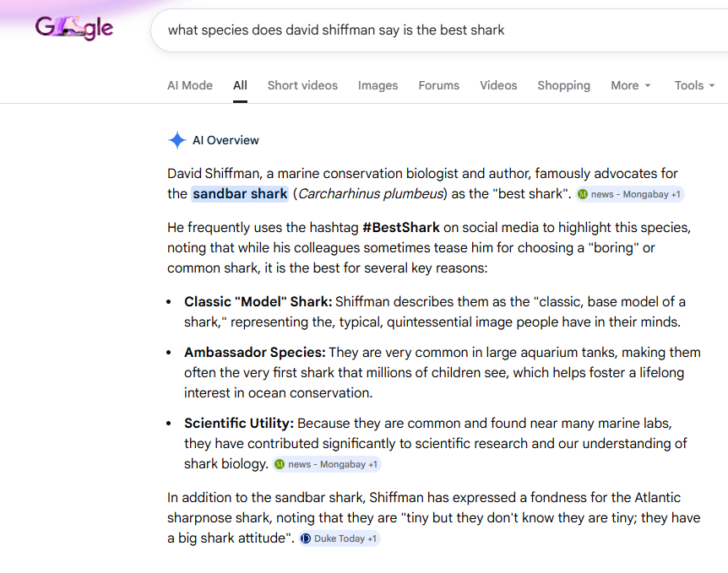Click the green Mongabay icon after "best shark"
The image size is (728, 573).
pyautogui.click(x=583, y=195)
